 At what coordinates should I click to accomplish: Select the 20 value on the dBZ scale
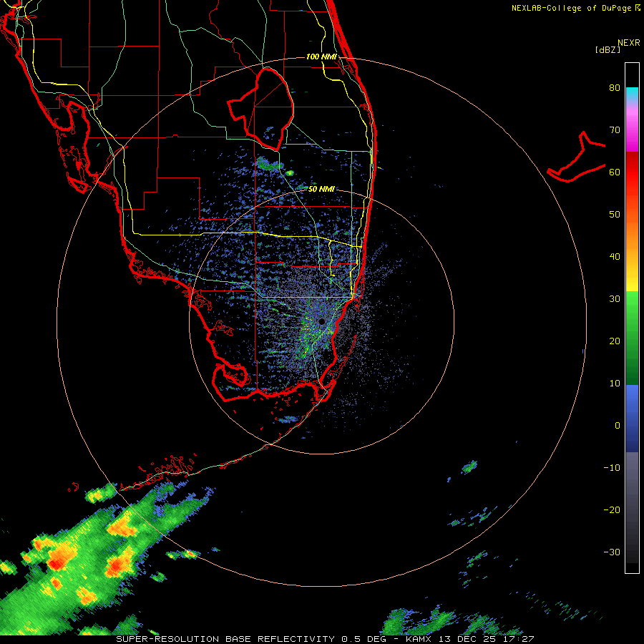[615, 341]
